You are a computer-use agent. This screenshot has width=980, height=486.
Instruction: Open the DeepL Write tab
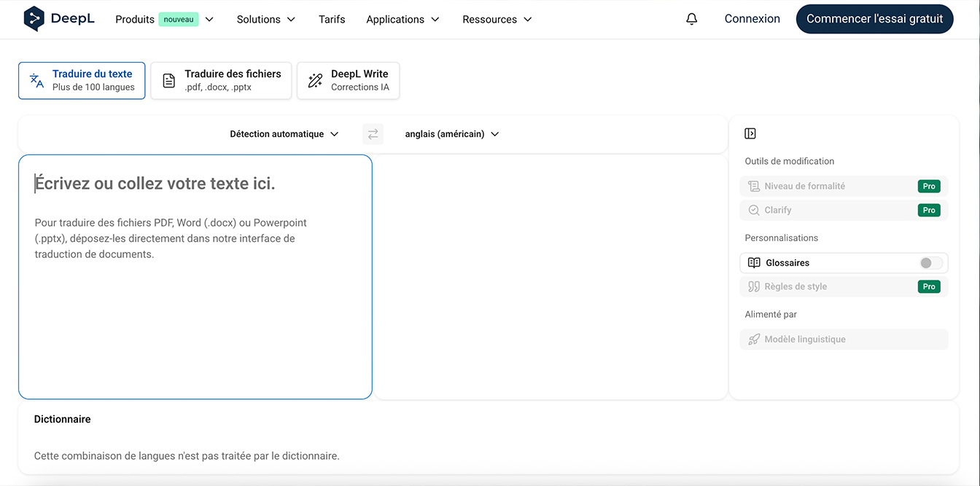tap(348, 80)
